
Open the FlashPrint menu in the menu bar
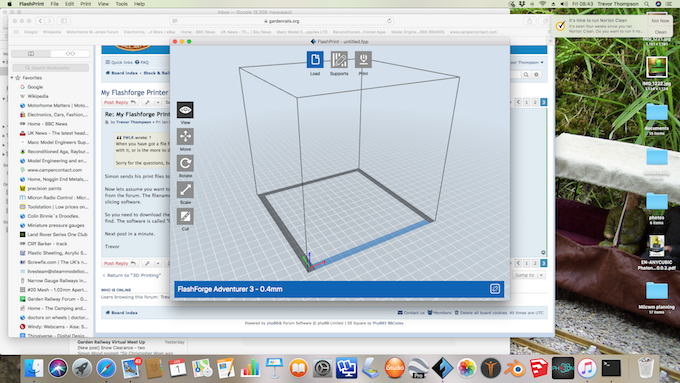click(31, 4)
